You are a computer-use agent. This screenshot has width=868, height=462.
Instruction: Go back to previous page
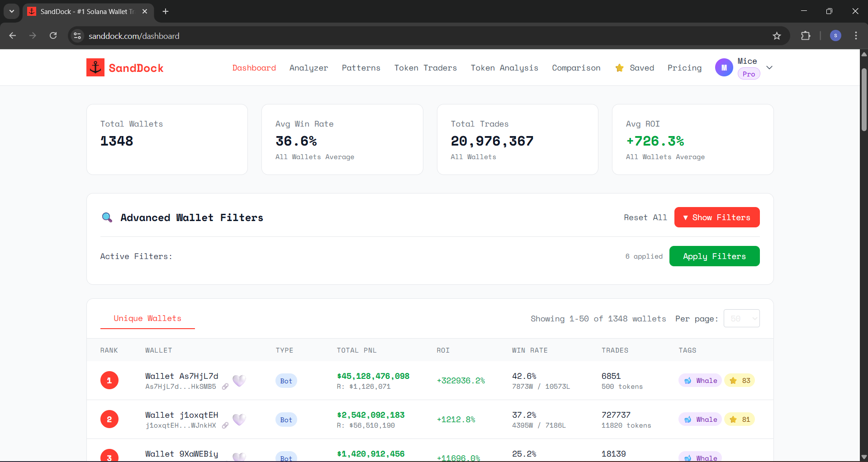(13, 36)
